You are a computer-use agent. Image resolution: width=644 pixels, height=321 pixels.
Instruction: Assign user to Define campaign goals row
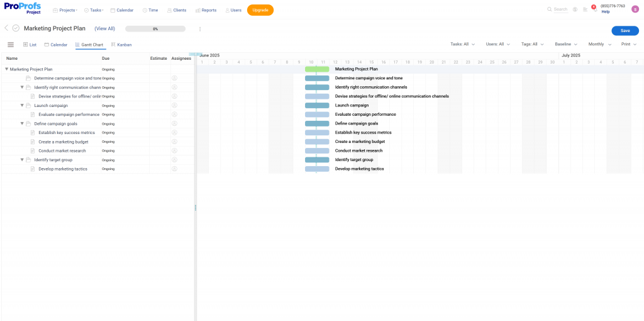pos(175,123)
